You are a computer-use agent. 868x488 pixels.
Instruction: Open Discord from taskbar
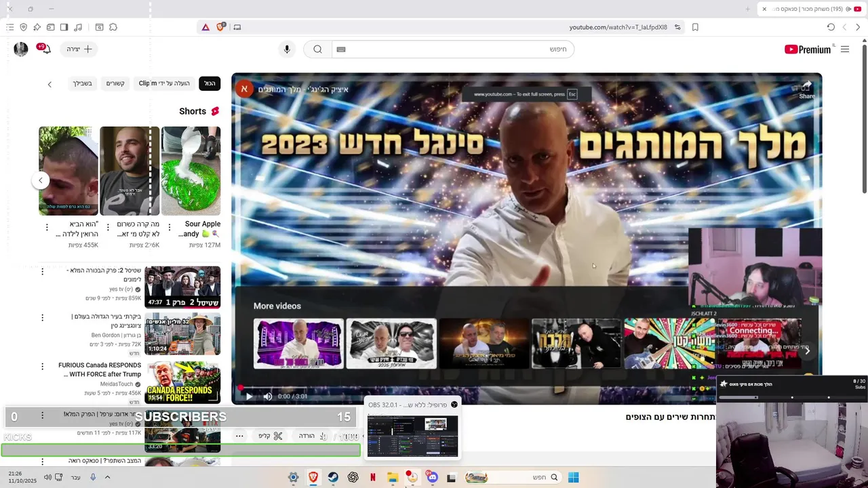432,477
